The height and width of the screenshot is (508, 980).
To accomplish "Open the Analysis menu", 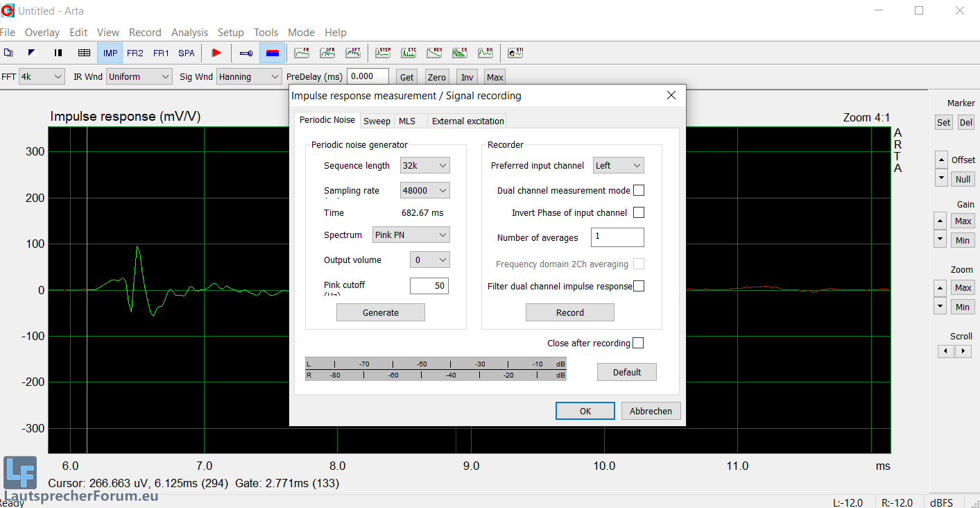I will [189, 33].
